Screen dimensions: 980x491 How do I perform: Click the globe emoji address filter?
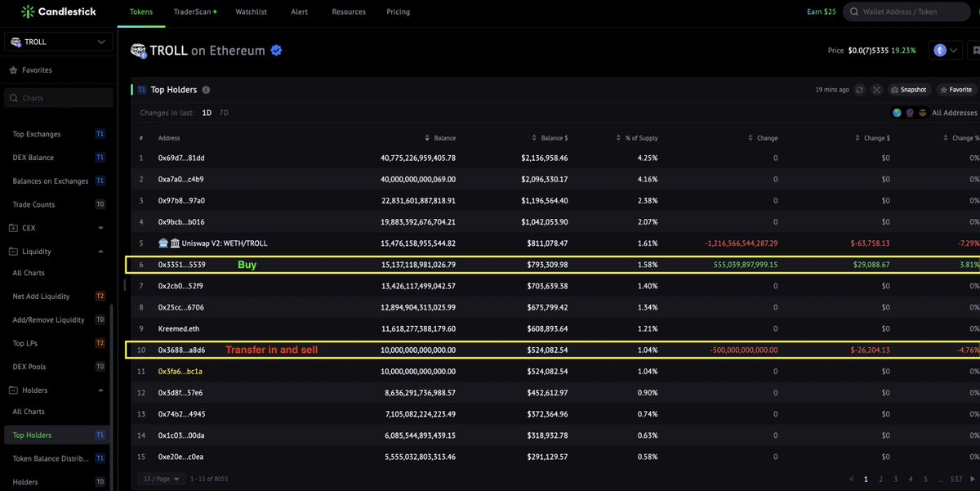[x=897, y=113]
